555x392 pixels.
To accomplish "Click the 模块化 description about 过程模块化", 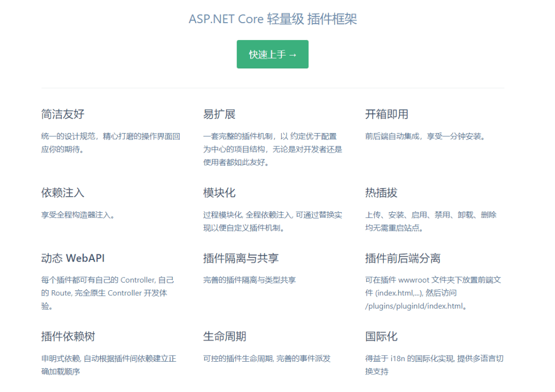I will point(272,221).
